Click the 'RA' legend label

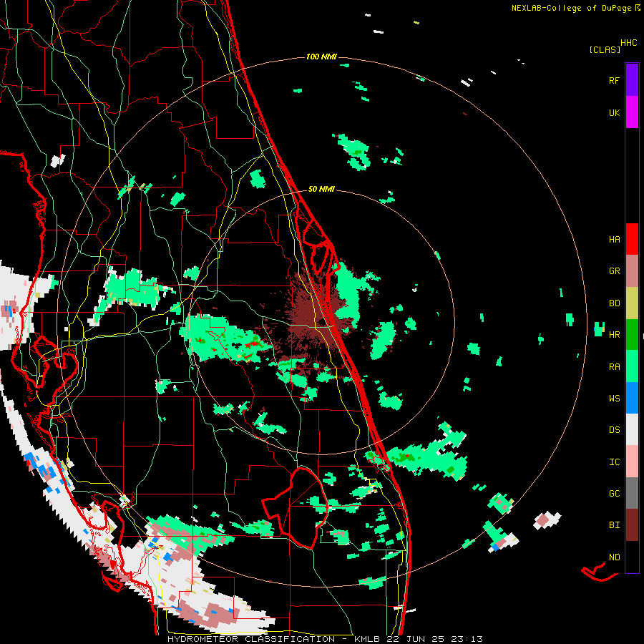[614, 367]
